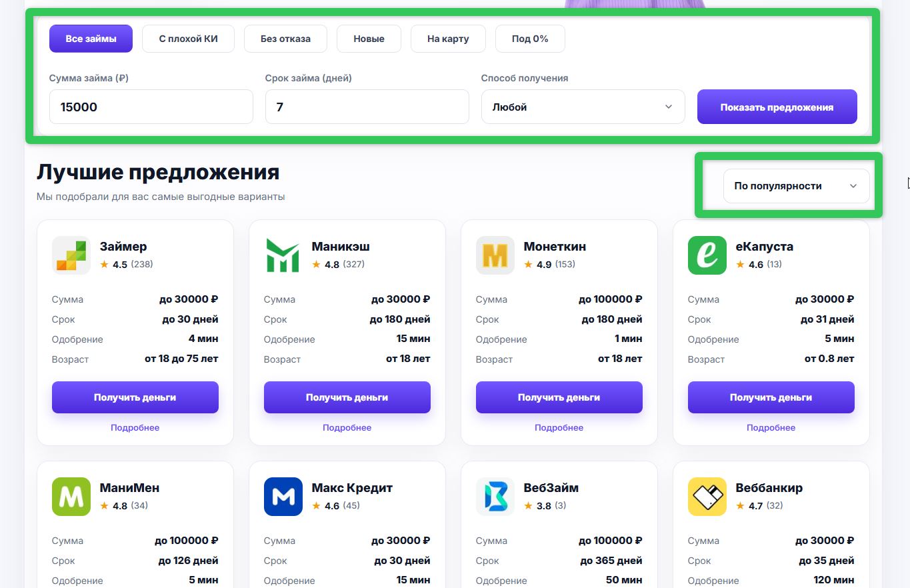The width and height of the screenshot is (910, 588).
Task: Open 'Подробнее' link for Маникэш
Action: pyautogui.click(x=347, y=427)
